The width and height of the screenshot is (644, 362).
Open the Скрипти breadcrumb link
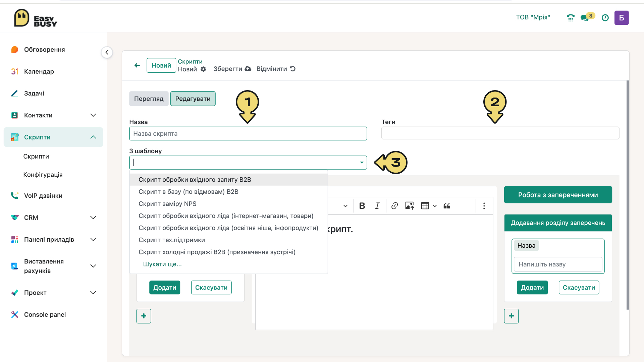coord(190,61)
